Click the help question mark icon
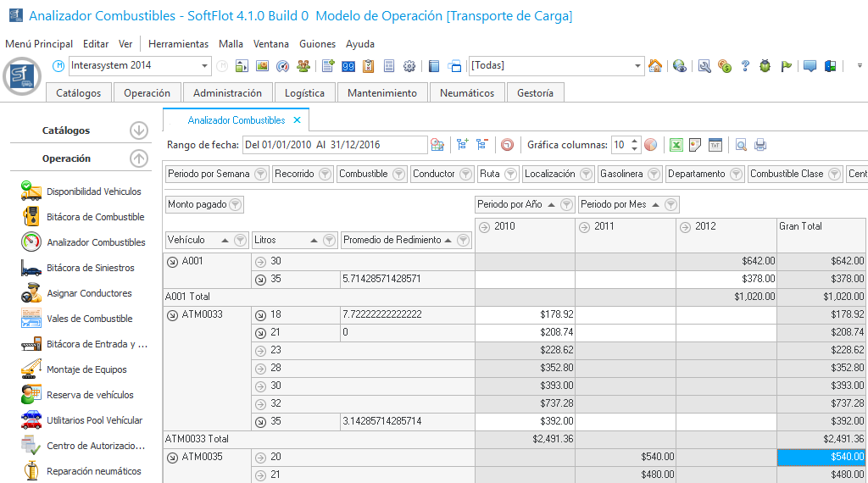 pyautogui.click(x=745, y=66)
